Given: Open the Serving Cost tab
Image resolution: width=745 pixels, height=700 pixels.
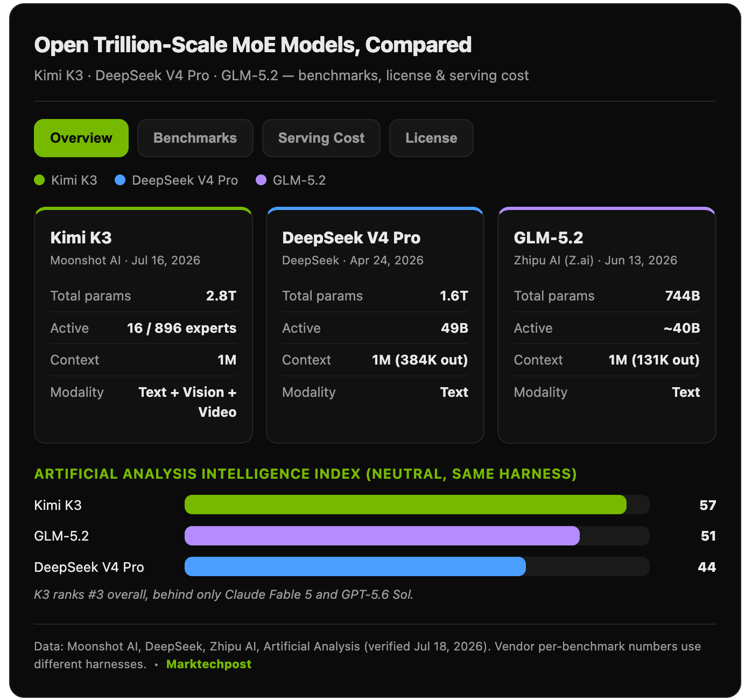Looking at the screenshot, I should tap(321, 138).
